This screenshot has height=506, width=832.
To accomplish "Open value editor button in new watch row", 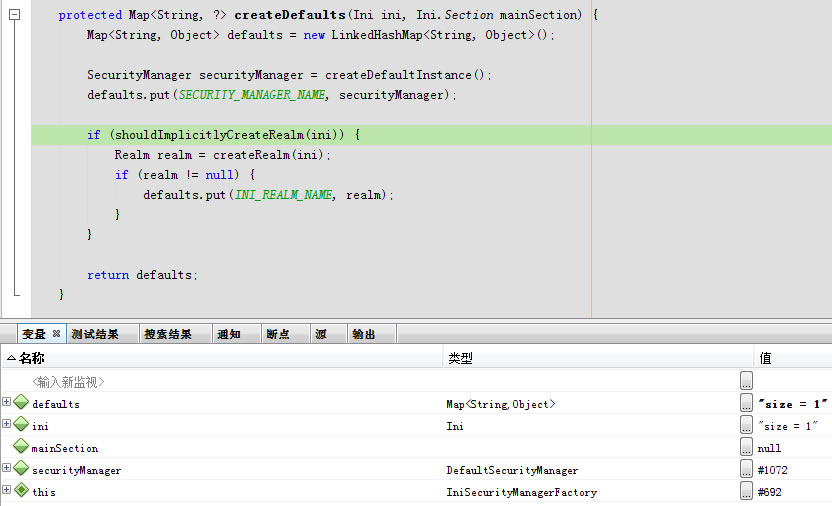I will pos(747,380).
